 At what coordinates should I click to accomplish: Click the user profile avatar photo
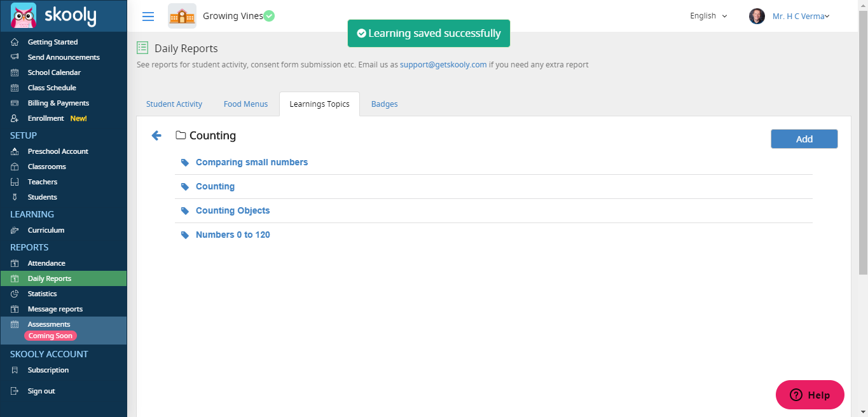(x=757, y=17)
